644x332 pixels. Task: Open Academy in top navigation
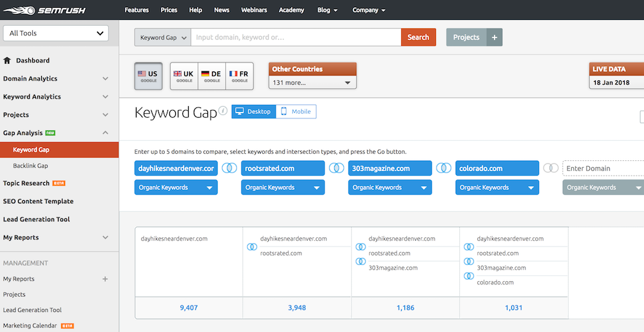coord(292,10)
